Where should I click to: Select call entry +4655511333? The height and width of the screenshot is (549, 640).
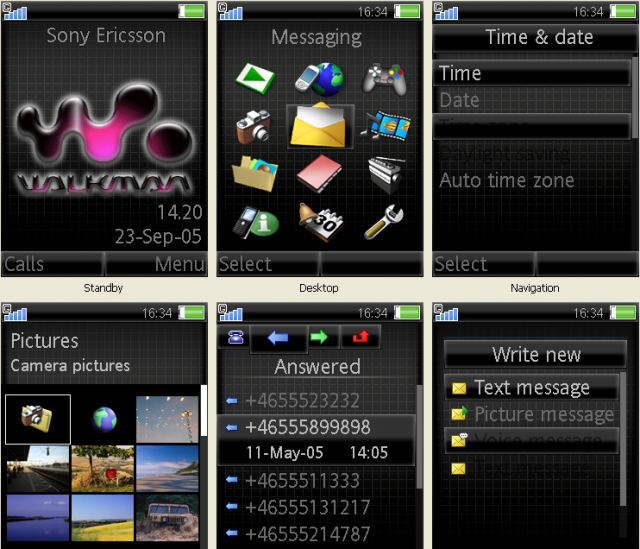tap(316, 480)
